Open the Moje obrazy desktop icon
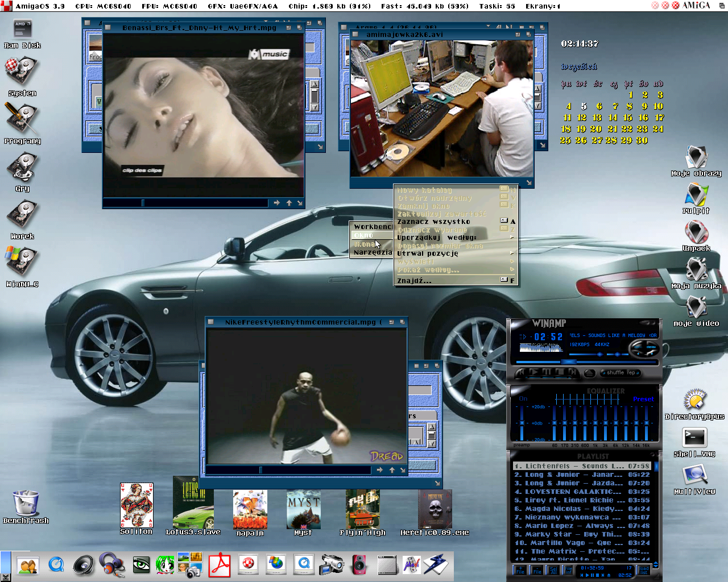This screenshot has height=582, width=728. click(x=696, y=161)
